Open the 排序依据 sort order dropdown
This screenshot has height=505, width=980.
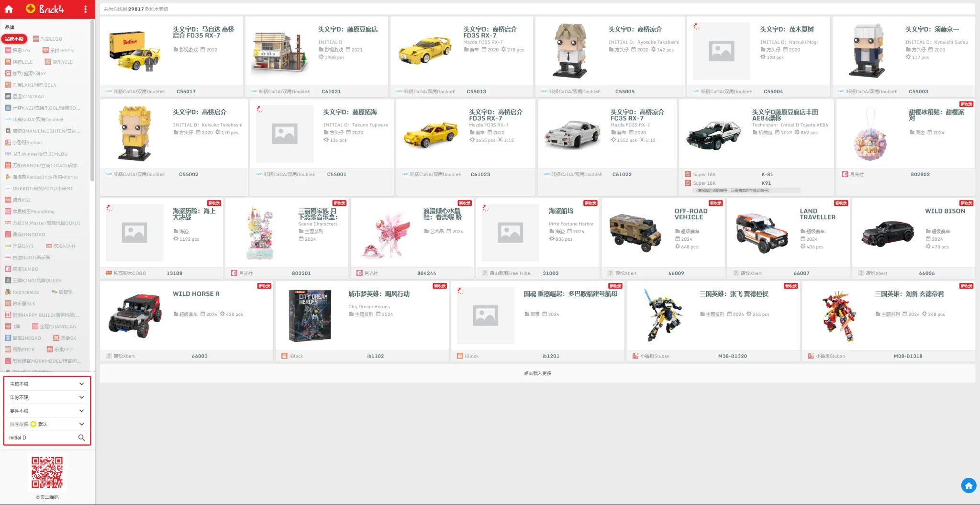47,424
